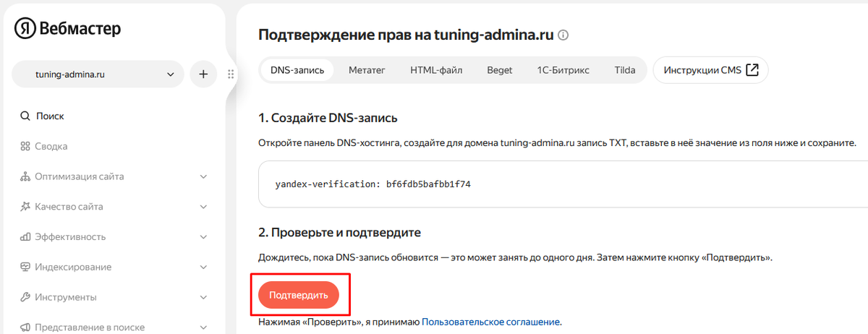Select the Beget verification tab
This screenshot has height=334, width=868.
click(499, 70)
